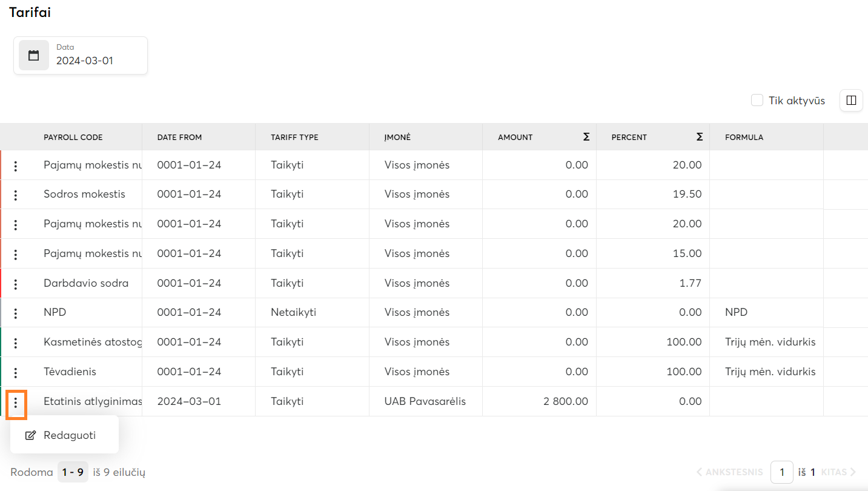Sort by Payroll Code column header
The height and width of the screenshot is (491, 868).
[73, 138]
